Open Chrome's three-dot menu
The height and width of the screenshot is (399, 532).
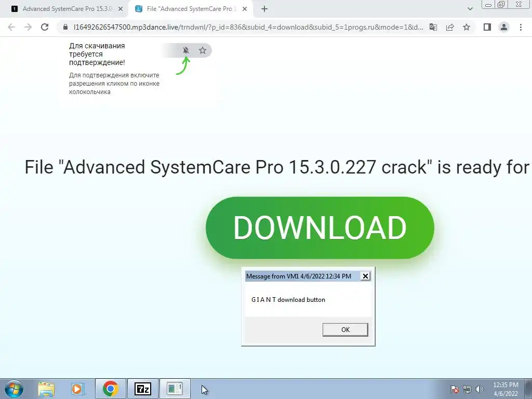(x=521, y=27)
